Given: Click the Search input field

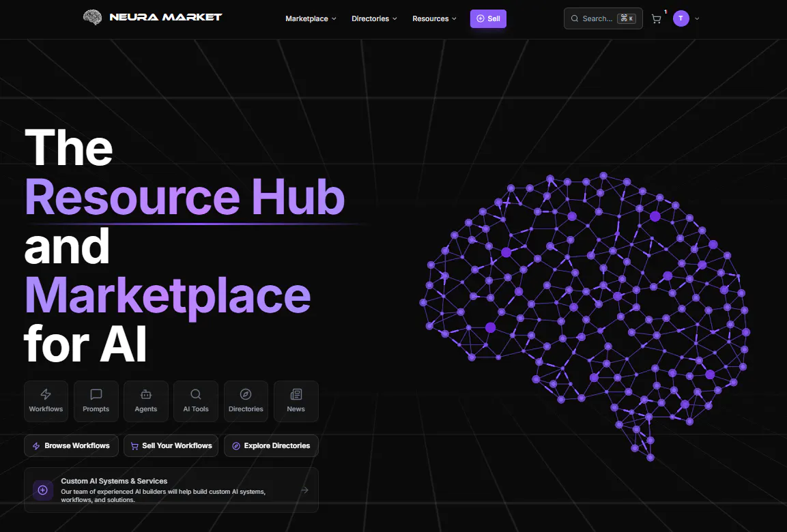Looking at the screenshot, I should pos(603,18).
